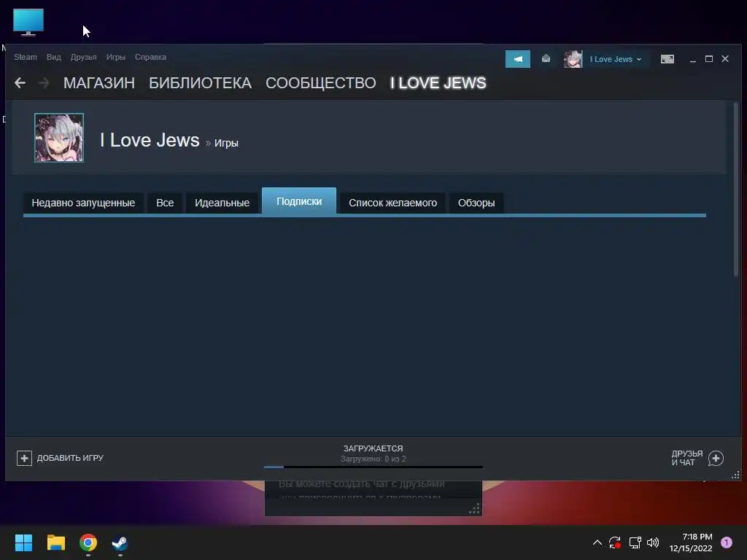This screenshot has width=747, height=560.
Task: Open the volume speaker tray icon
Action: [653, 542]
